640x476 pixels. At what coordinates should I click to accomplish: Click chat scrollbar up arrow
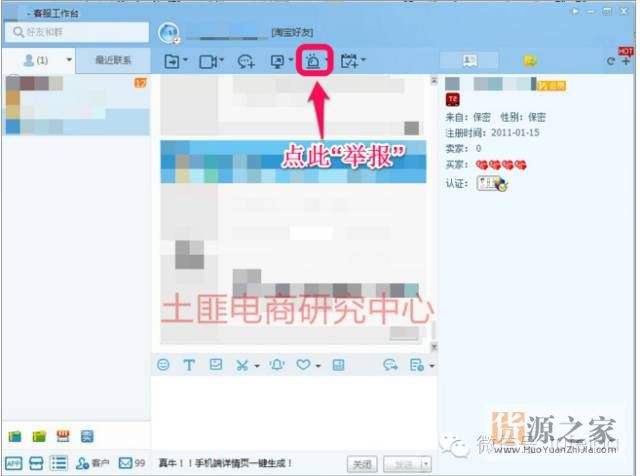[434, 80]
